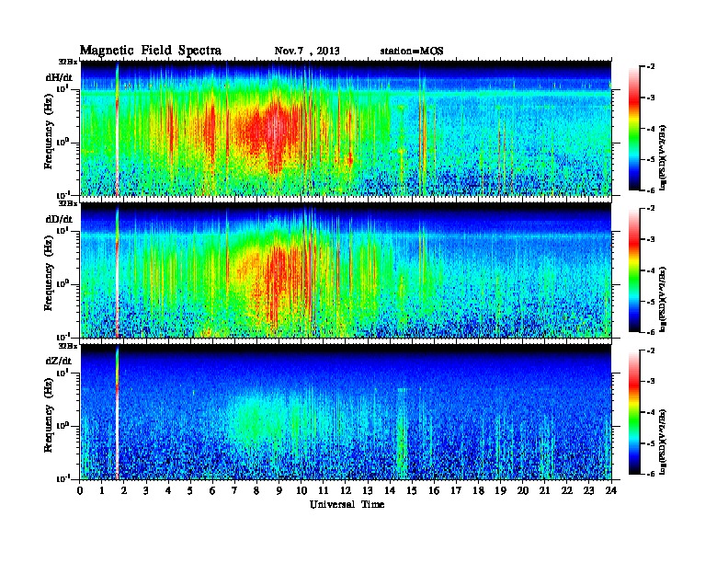Select the dZ/dt panel label
The width and height of the screenshot is (728, 563).
point(59,361)
